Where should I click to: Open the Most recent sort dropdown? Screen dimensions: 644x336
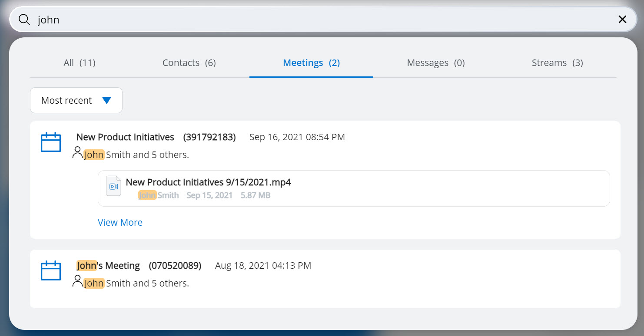pos(76,100)
